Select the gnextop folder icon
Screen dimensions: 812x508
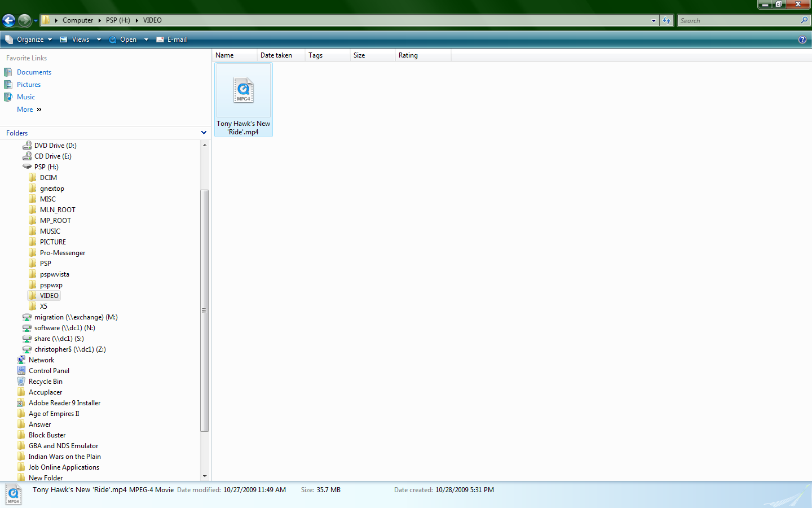pos(33,189)
